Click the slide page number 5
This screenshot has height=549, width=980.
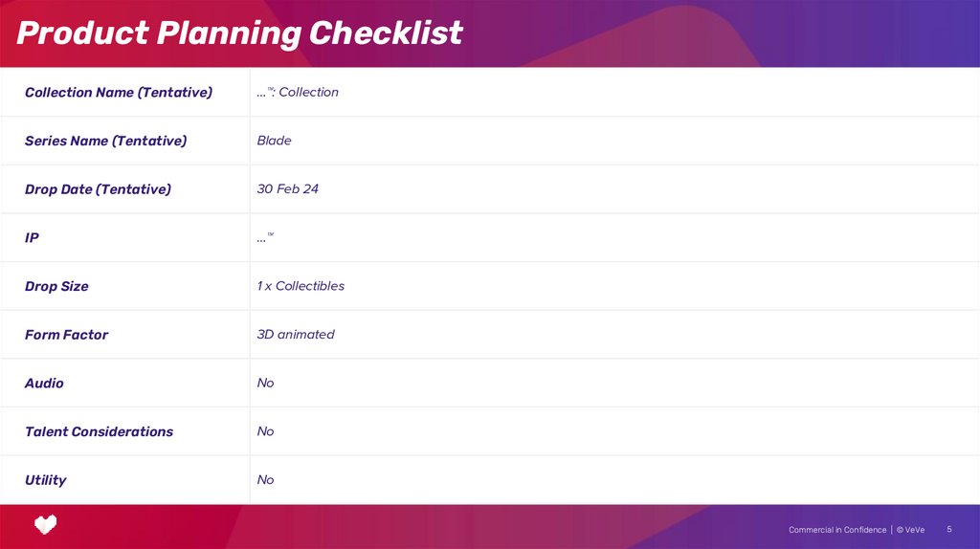click(x=949, y=529)
